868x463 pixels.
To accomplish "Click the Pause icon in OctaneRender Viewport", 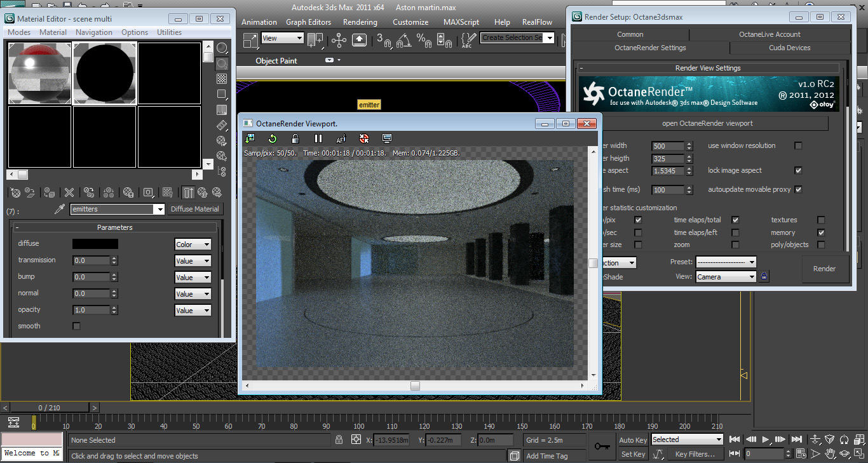I will click(318, 138).
